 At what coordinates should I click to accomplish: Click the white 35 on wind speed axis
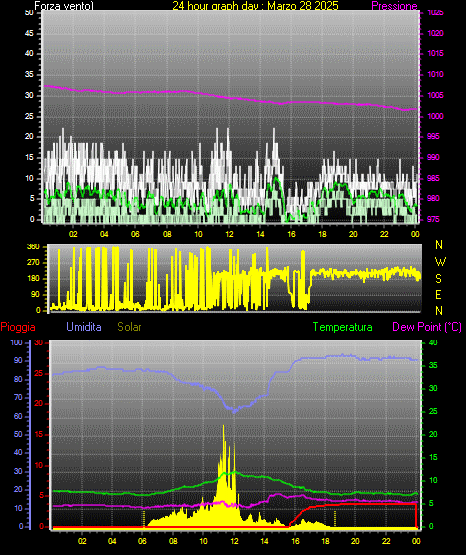(29, 74)
